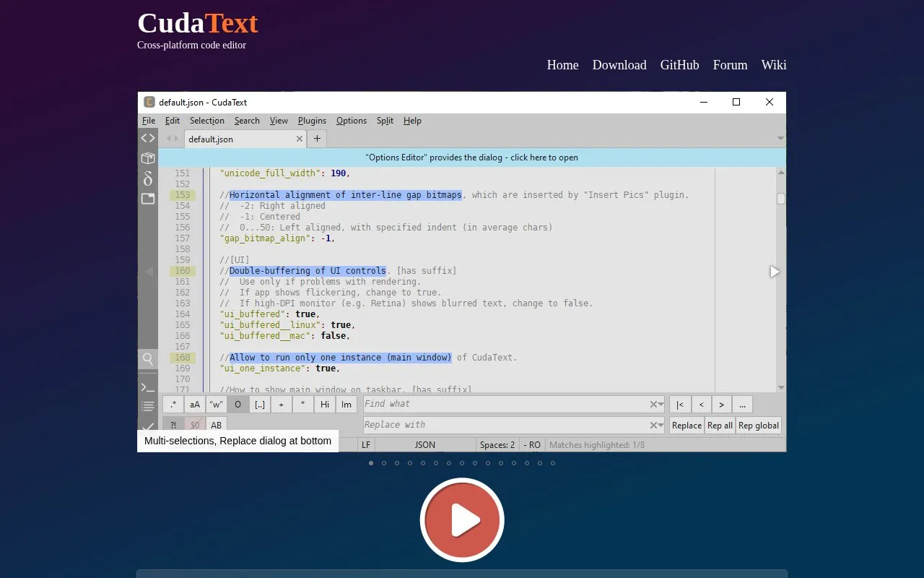Open the JSON lexer selector in status bar
This screenshot has height=578, width=924.
(425, 445)
